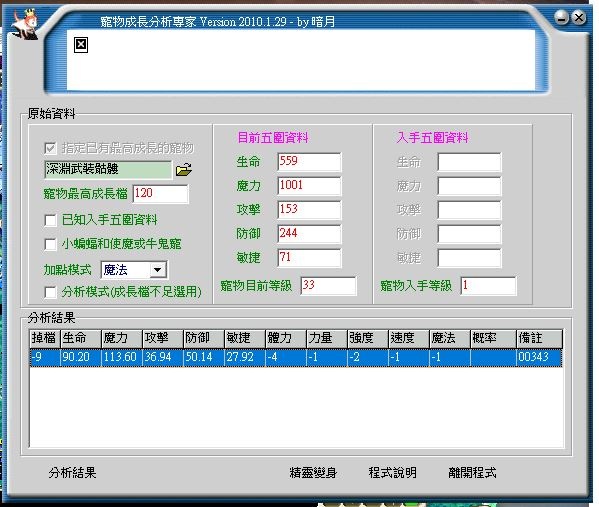Toggle 指定已有最高成長的寵物 checkbox
Viewport: 599px width, 507px height.
point(50,148)
